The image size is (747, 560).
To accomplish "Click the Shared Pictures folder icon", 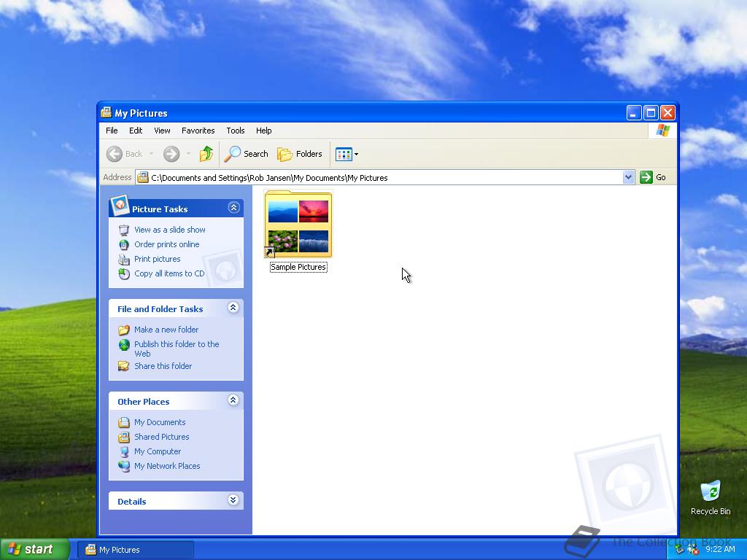I will click(124, 437).
